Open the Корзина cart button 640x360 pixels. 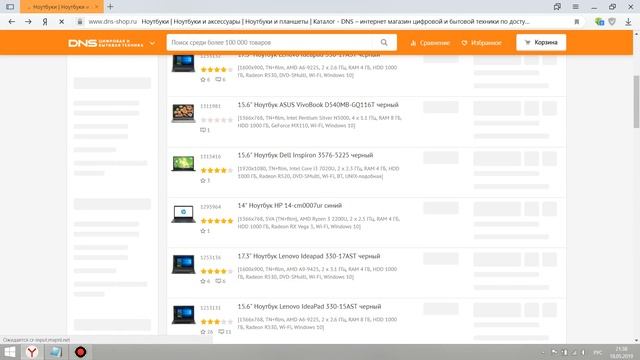pos(541,42)
